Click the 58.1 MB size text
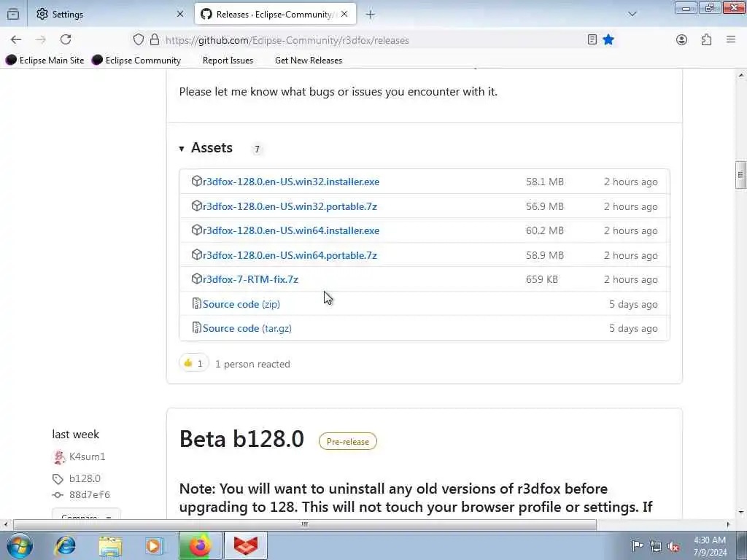The image size is (747, 560). pyautogui.click(x=544, y=182)
